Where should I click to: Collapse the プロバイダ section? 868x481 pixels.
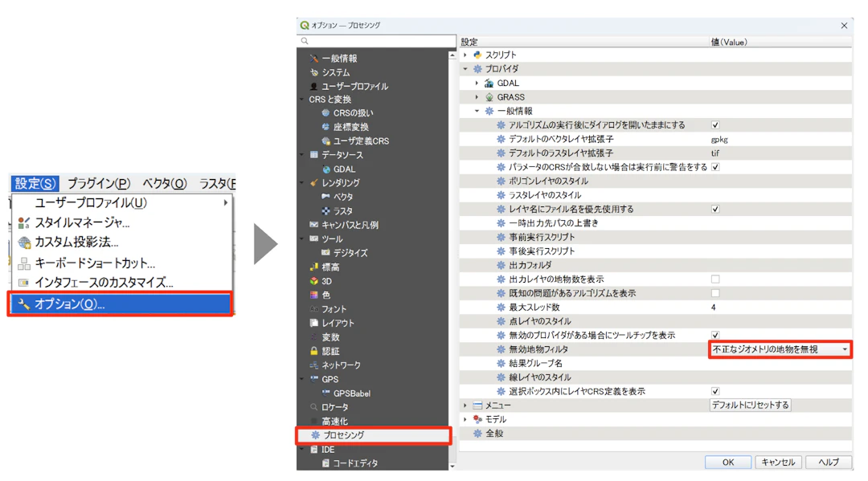[x=465, y=68]
